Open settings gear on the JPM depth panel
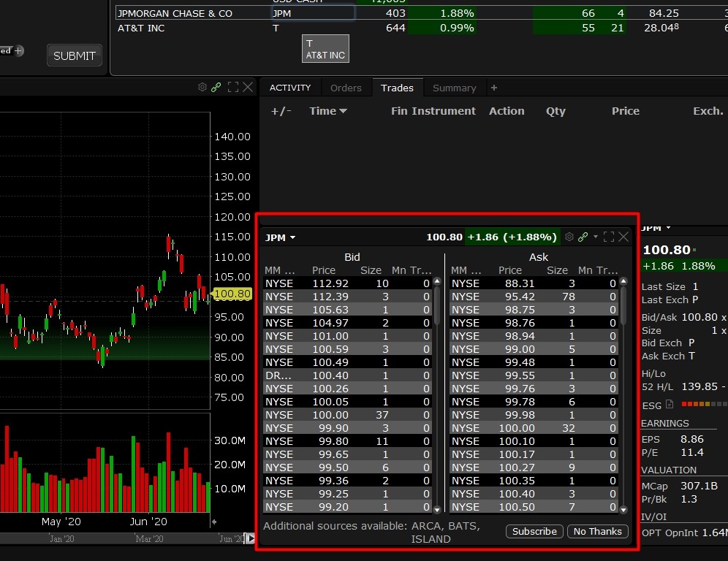 click(x=569, y=237)
